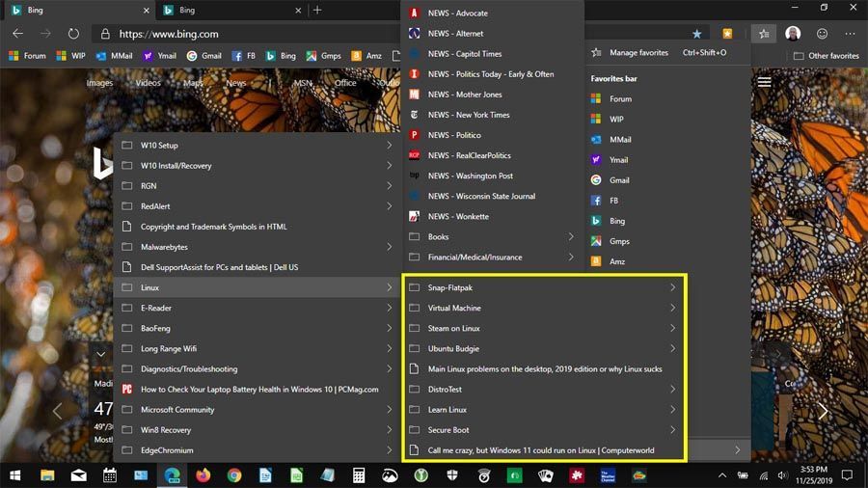This screenshot has height=488, width=868.
Task: Open FB from the Favorites bar list
Action: click(x=668, y=201)
